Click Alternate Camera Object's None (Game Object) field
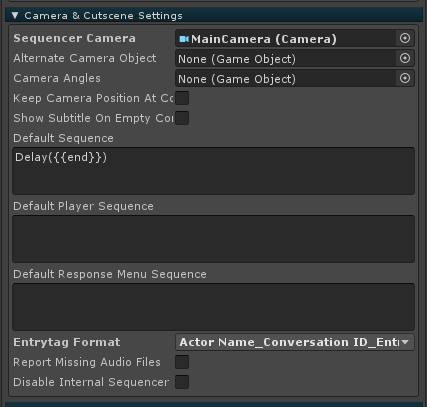This screenshot has height=407, width=427. [x=295, y=59]
